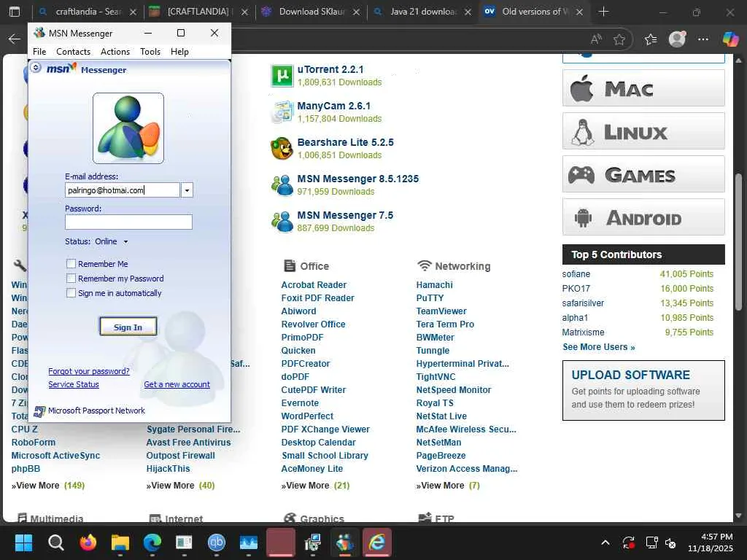Click the volume muted tray icon
This screenshot has height=560, width=747.
click(x=670, y=542)
